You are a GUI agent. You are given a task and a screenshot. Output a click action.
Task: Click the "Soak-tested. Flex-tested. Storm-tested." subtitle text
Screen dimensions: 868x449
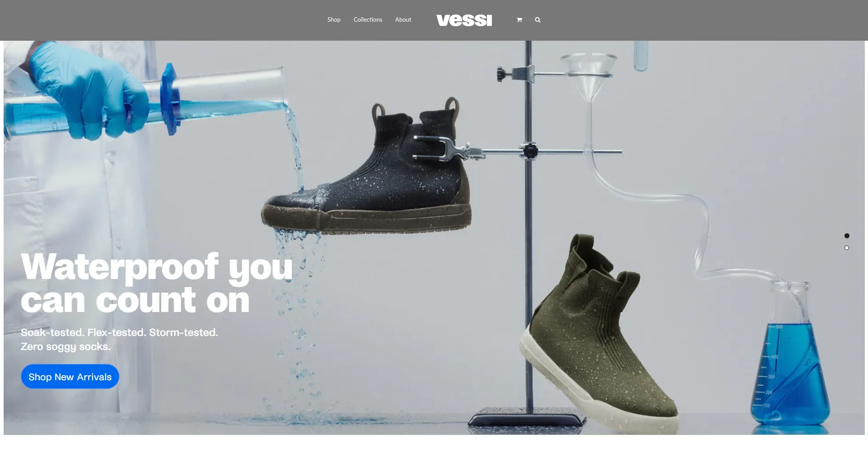(119, 332)
